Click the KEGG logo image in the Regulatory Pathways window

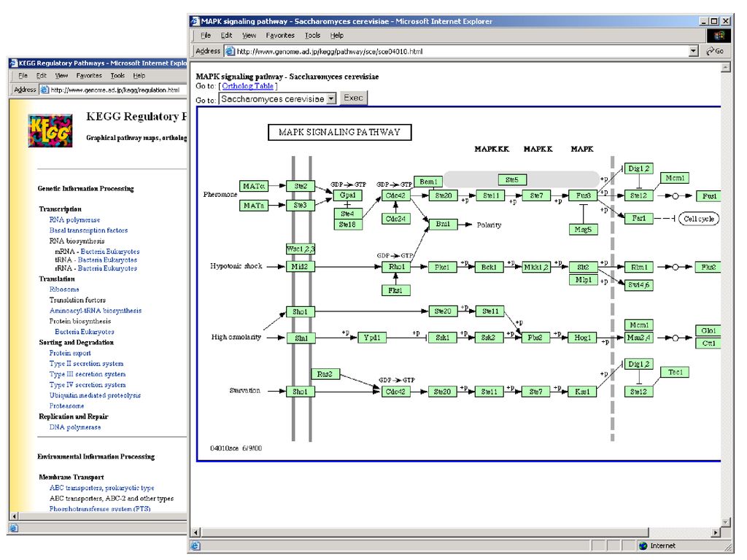coord(50,130)
